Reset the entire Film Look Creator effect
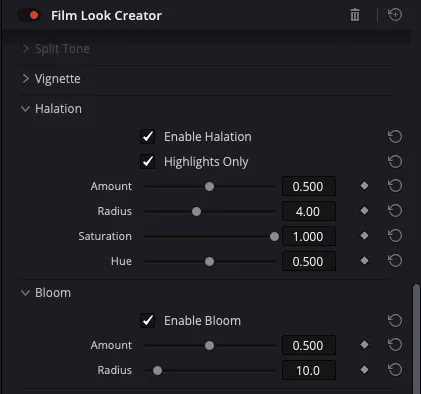Image resolution: width=421 pixels, height=394 pixels. point(395,15)
